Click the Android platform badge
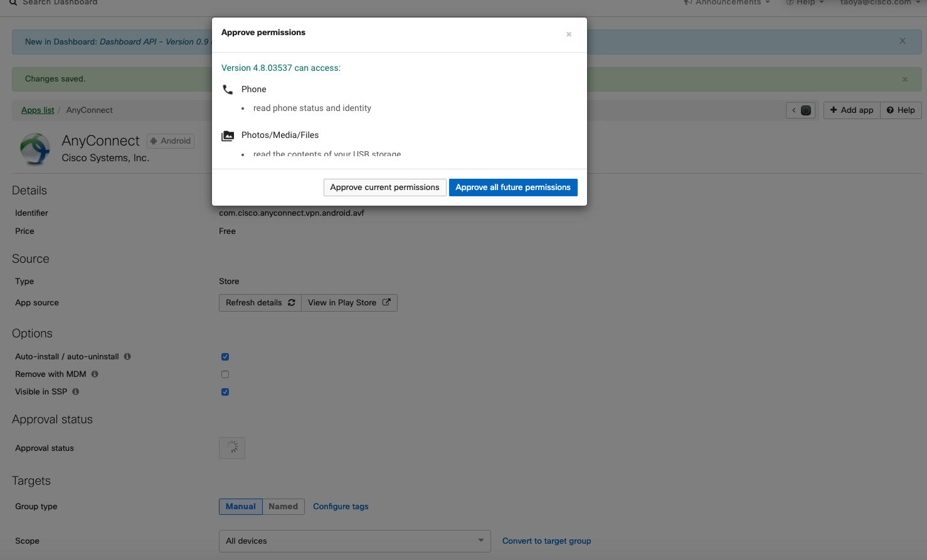The width and height of the screenshot is (927, 560). click(x=171, y=141)
